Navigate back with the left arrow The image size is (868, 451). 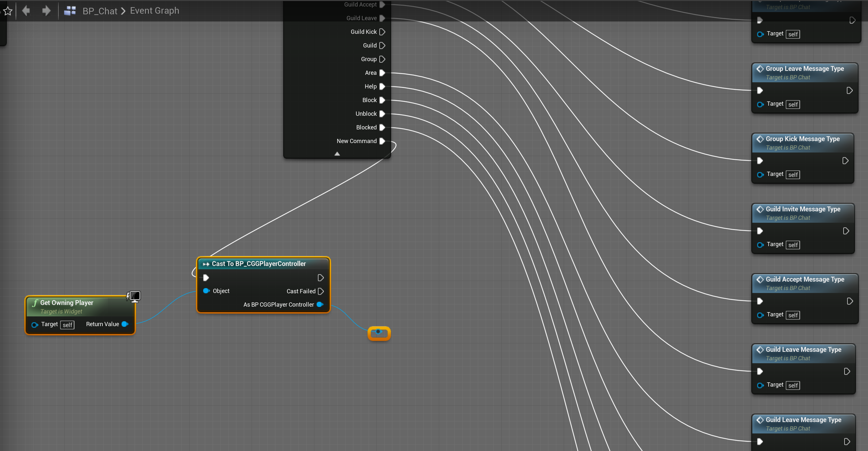[26, 11]
